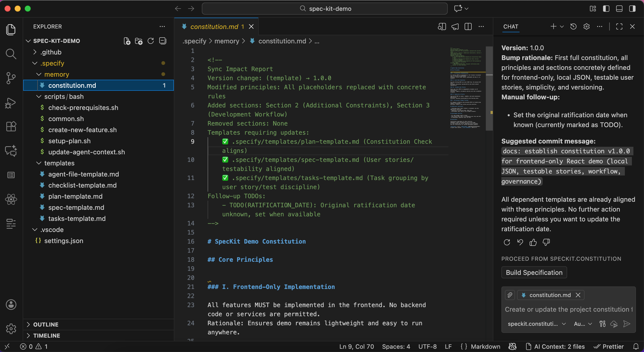Expand the OUTLINE section

pyautogui.click(x=46, y=325)
